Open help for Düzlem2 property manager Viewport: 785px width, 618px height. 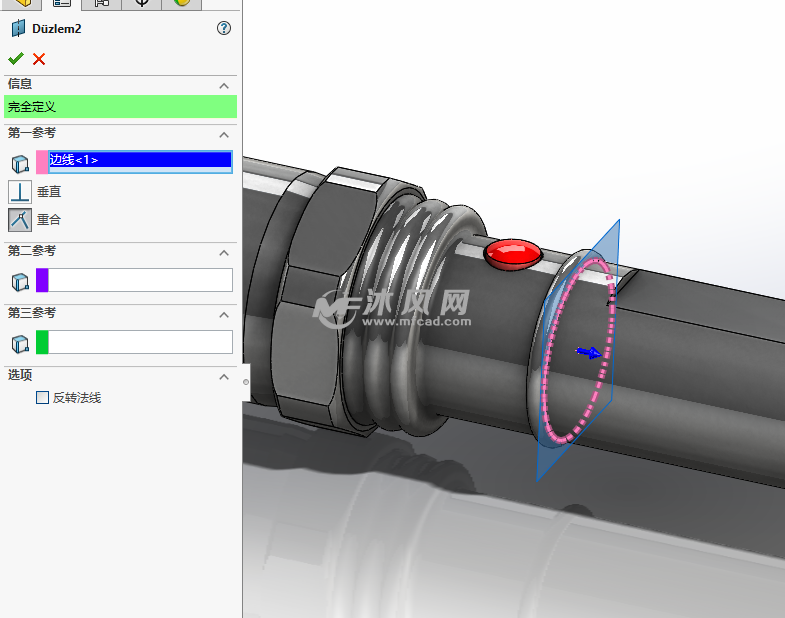click(x=224, y=28)
